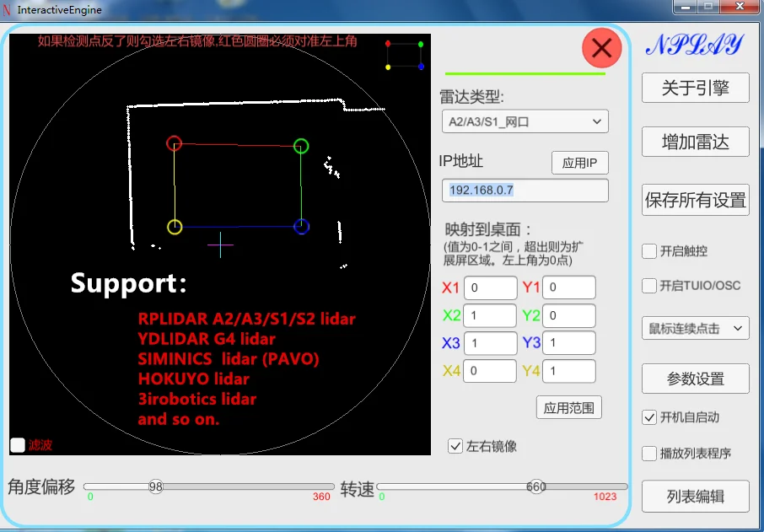This screenshot has width=764, height=532.
Task: Click the 增加雷达 button
Action: (x=695, y=141)
